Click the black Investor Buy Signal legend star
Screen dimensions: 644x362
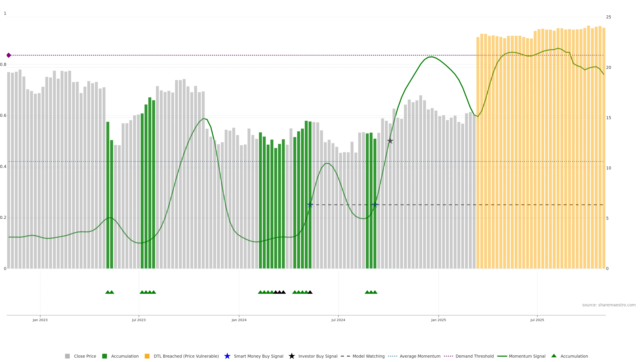pos(291,356)
